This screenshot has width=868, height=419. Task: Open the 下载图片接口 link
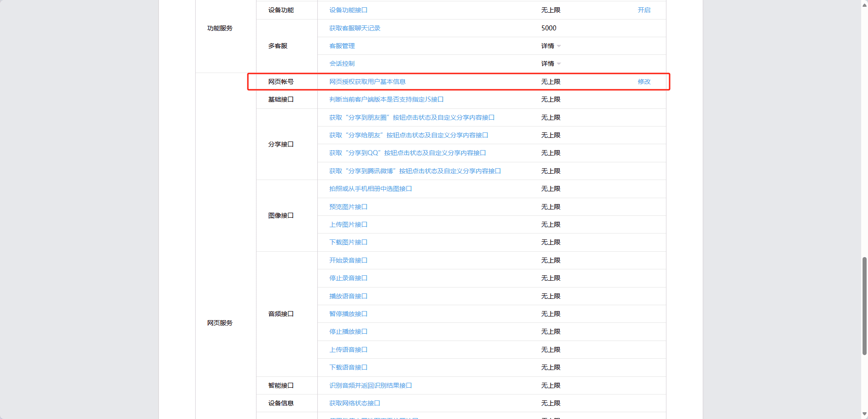point(348,242)
